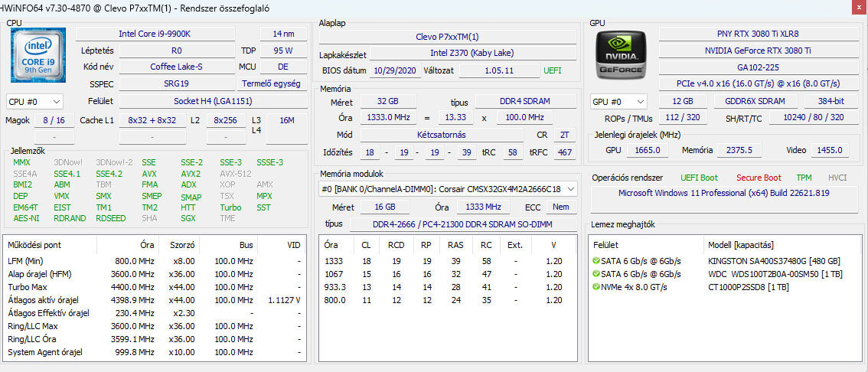The width and height of the screenshot is (868, 372).
Task: Click the CT1000P2SSD8 [1 TB] drive entry
Action: point(749,287)
